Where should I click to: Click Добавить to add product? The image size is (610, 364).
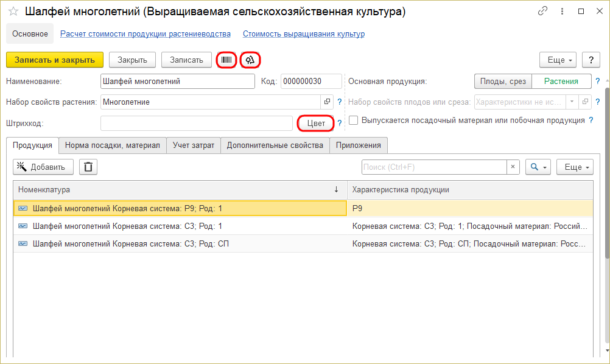point(43,167)
